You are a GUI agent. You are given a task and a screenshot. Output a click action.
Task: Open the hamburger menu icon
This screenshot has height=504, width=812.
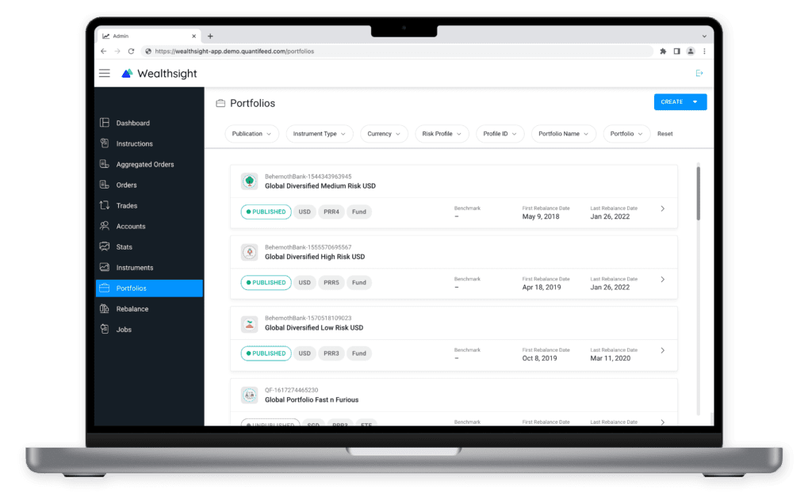(x=105, y=74)
